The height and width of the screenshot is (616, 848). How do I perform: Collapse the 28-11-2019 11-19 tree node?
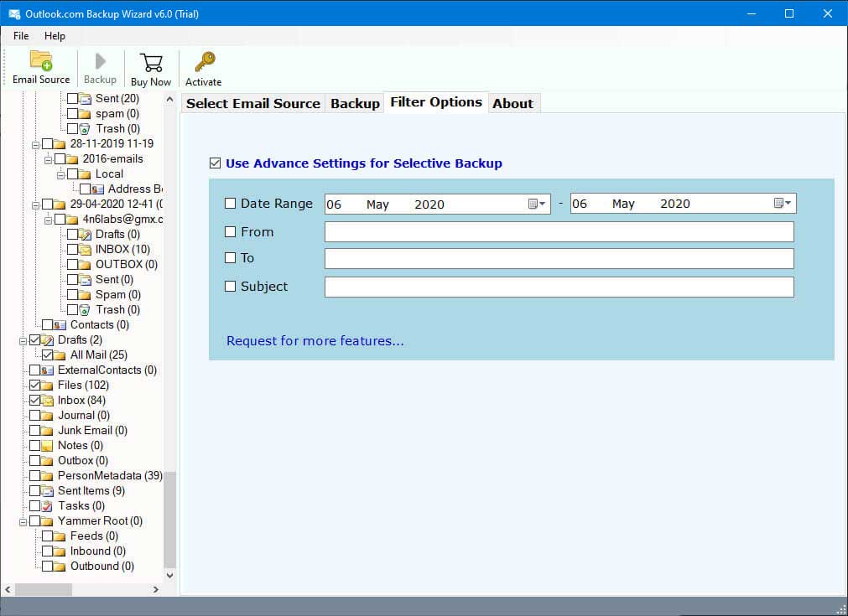[35, 145]
